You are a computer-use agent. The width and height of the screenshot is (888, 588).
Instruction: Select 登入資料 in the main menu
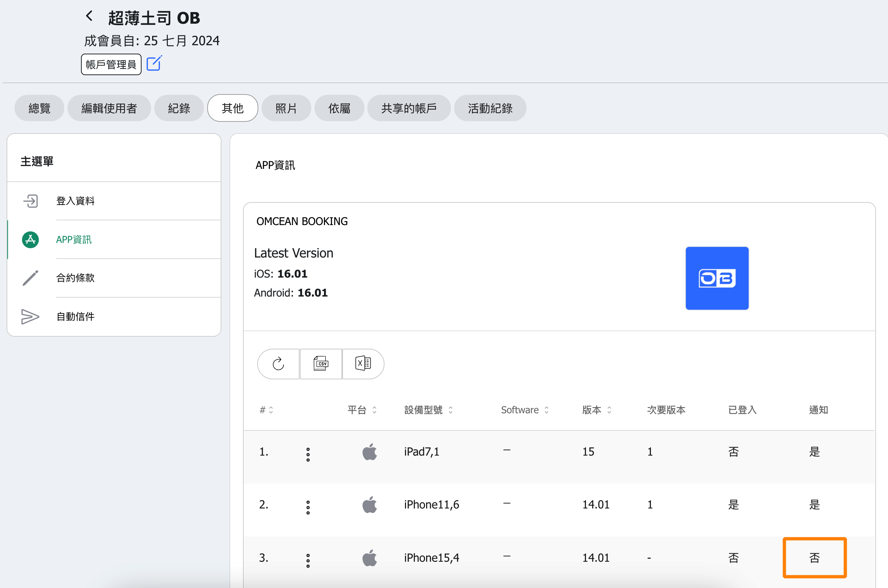[x=76, y=201]
